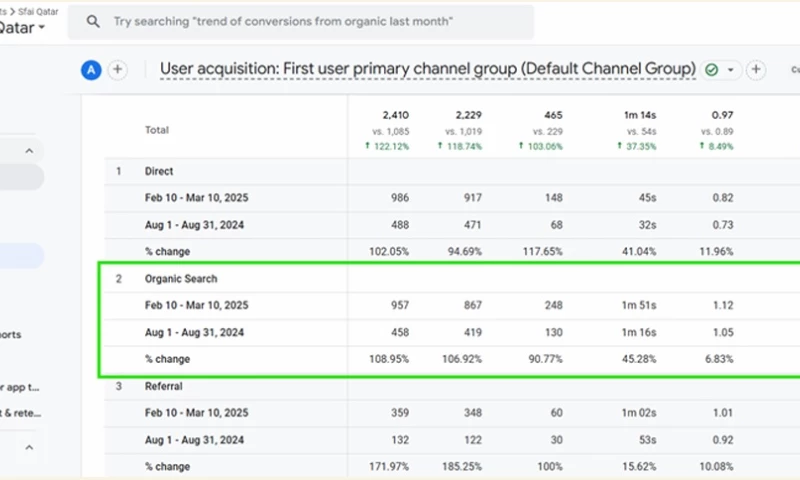Click Organic Search's 108.95% change cell
800x480 pixels.
(x=389, y=359)
